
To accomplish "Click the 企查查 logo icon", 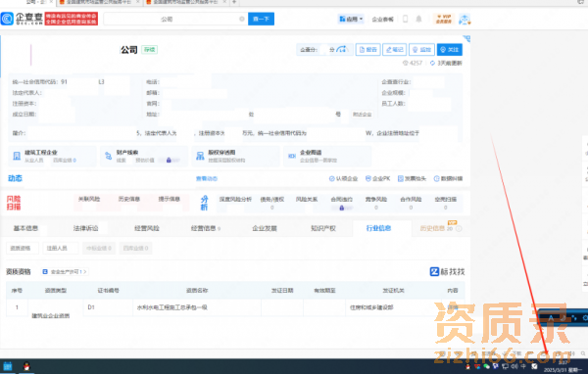I will [7, 19].
